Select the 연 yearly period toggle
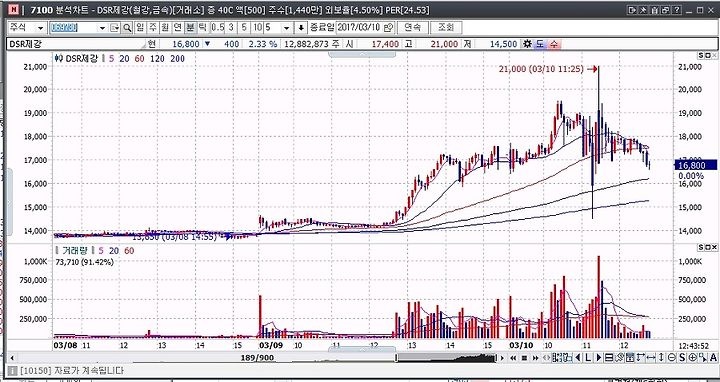The height and width of the screenshot is (382, 720). point(177,28)
